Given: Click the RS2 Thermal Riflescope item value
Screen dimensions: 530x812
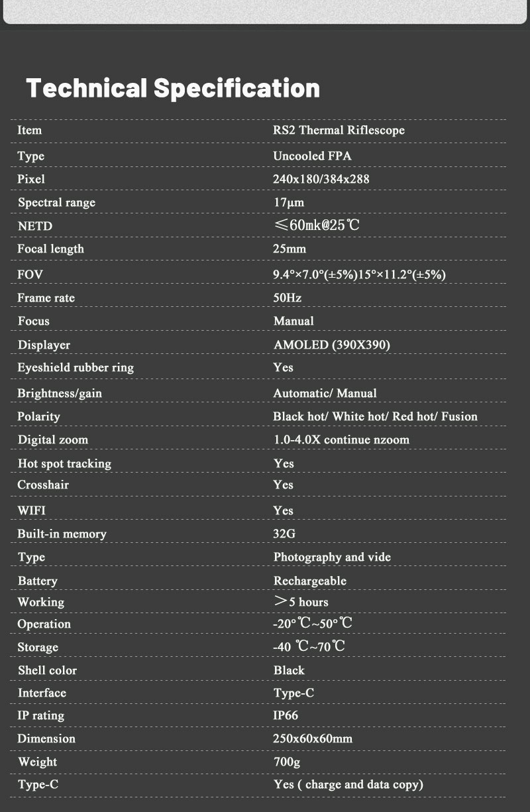Looking at the screenshot, I should click(x=339, y=130).
